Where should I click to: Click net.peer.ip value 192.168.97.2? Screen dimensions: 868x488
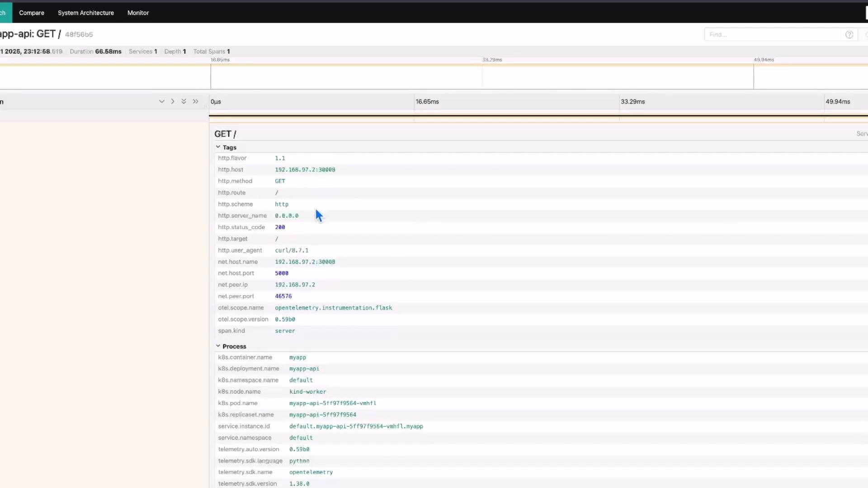[x=295, y=285]
